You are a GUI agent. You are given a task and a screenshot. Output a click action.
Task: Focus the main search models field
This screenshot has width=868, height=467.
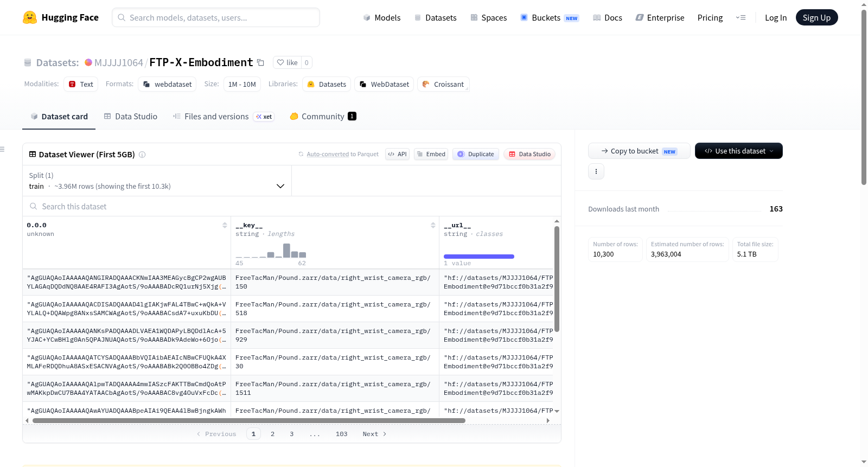coord(216,17)
